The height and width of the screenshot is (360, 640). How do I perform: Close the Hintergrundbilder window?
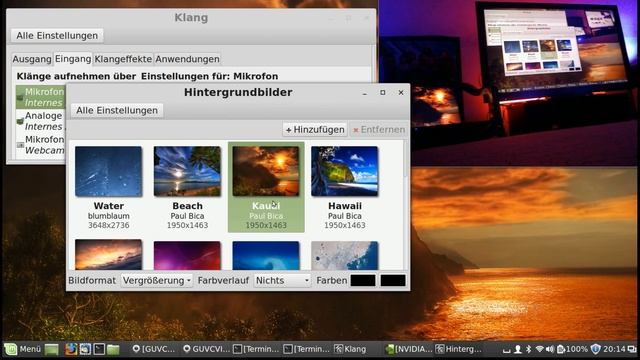pos(401,93)
